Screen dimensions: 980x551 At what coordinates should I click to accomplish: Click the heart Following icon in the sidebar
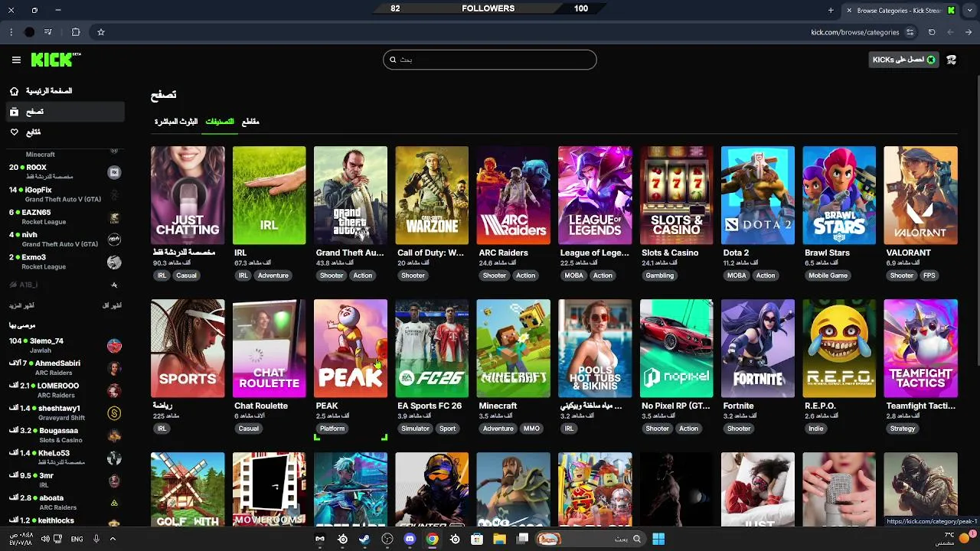14,132
